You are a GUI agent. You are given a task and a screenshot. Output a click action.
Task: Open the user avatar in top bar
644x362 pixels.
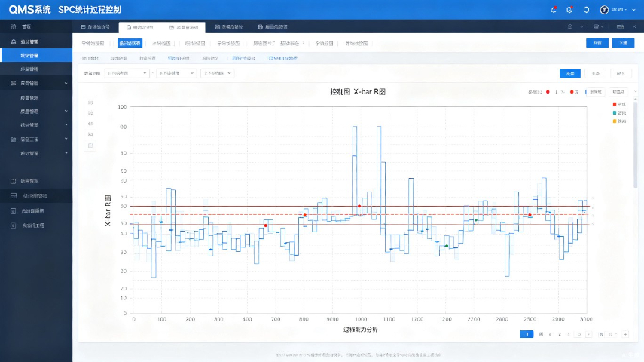pyautogui.click(x=604, y=10)
